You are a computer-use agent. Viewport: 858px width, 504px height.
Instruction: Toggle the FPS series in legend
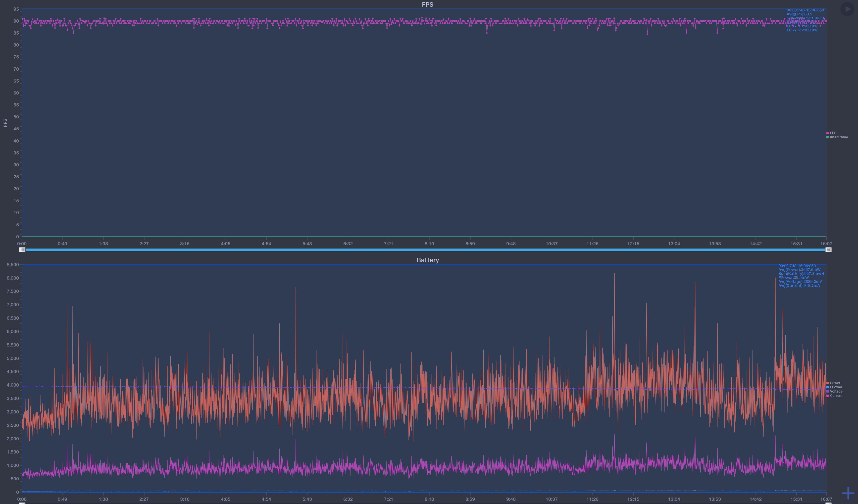[x=831, y=133]
